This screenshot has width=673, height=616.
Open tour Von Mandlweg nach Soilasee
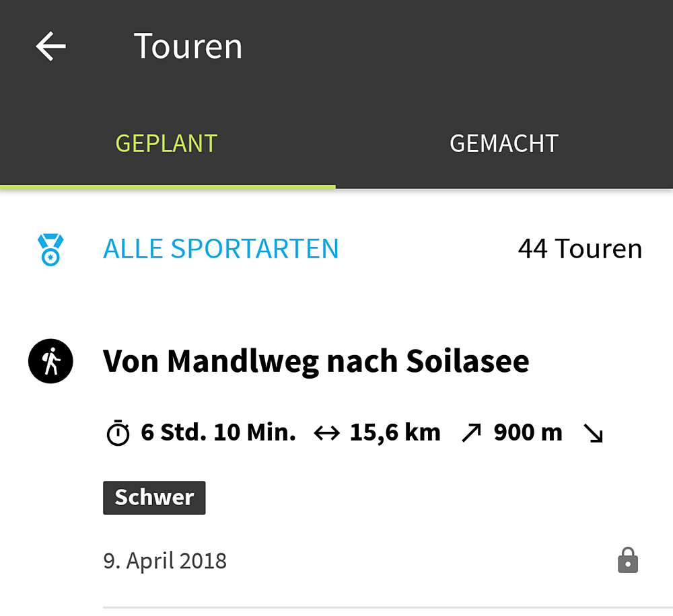point(316,361)
